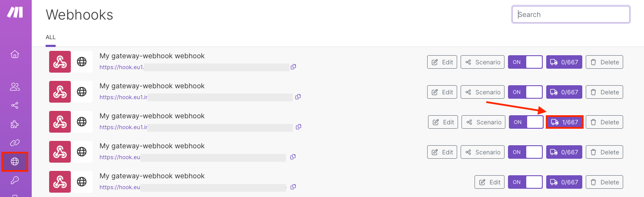Open the 1/667 queue button

564,122
